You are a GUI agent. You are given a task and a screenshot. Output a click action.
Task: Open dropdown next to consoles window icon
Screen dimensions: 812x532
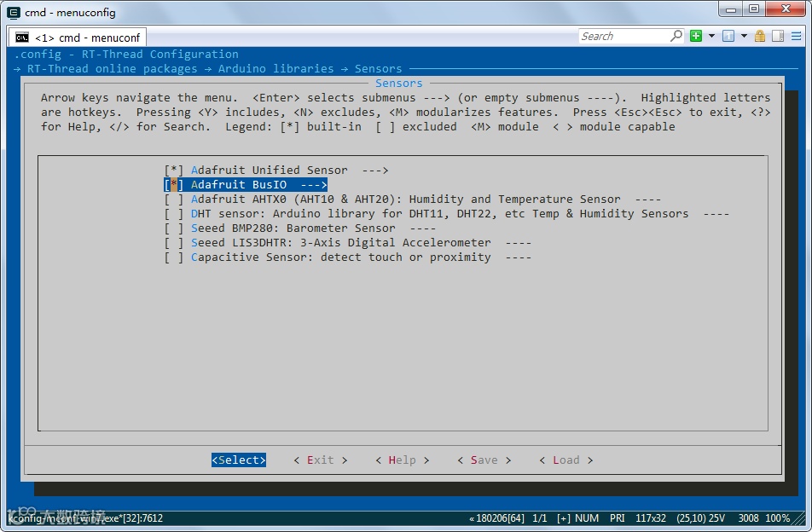tap(744, 36)
